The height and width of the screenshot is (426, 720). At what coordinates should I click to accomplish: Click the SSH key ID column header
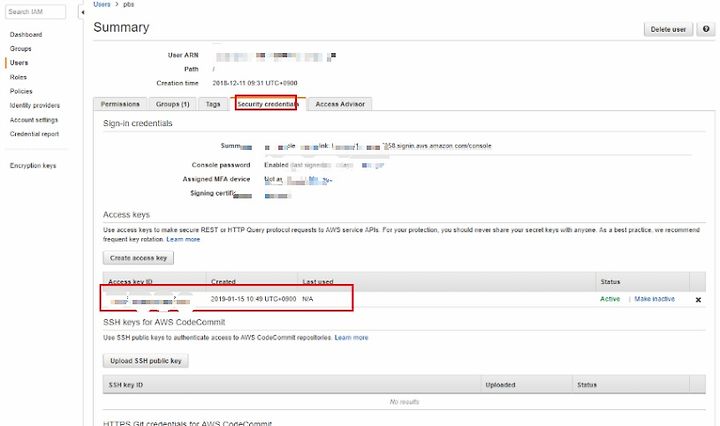(x=126, y=385)
